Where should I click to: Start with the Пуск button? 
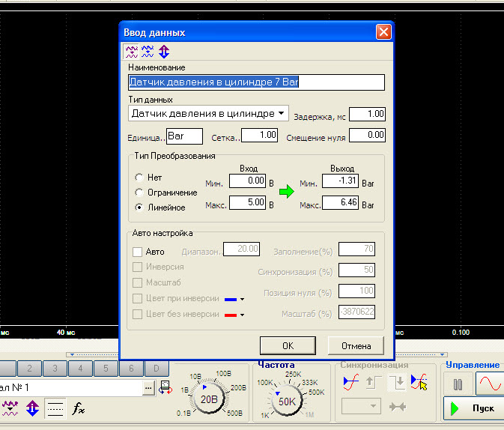(474, 408)
